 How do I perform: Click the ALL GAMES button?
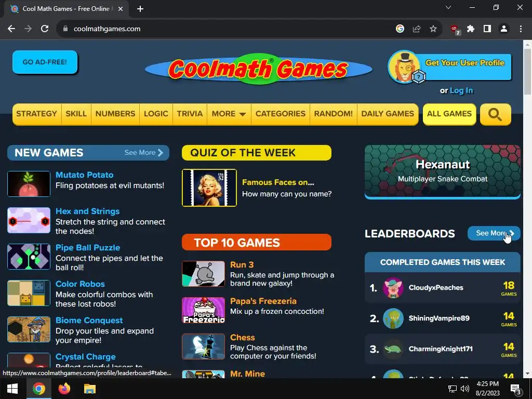(x=449, y=114)
